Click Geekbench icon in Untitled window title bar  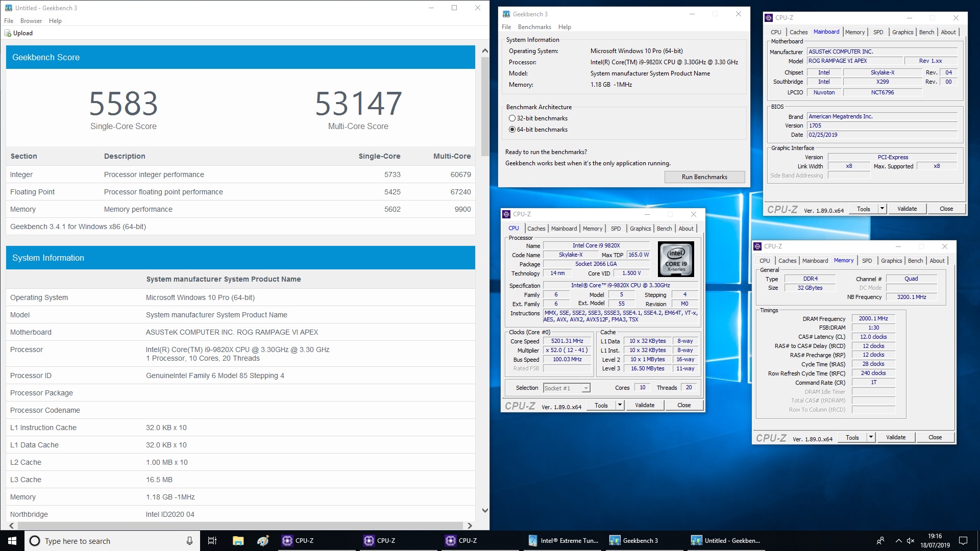click(x=8, y=8)
